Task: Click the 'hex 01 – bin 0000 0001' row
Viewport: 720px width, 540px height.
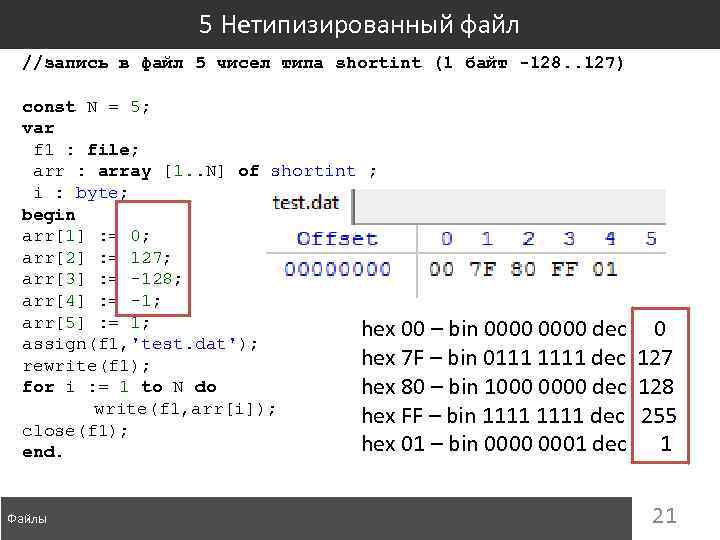Action: [x=517, y=444]
